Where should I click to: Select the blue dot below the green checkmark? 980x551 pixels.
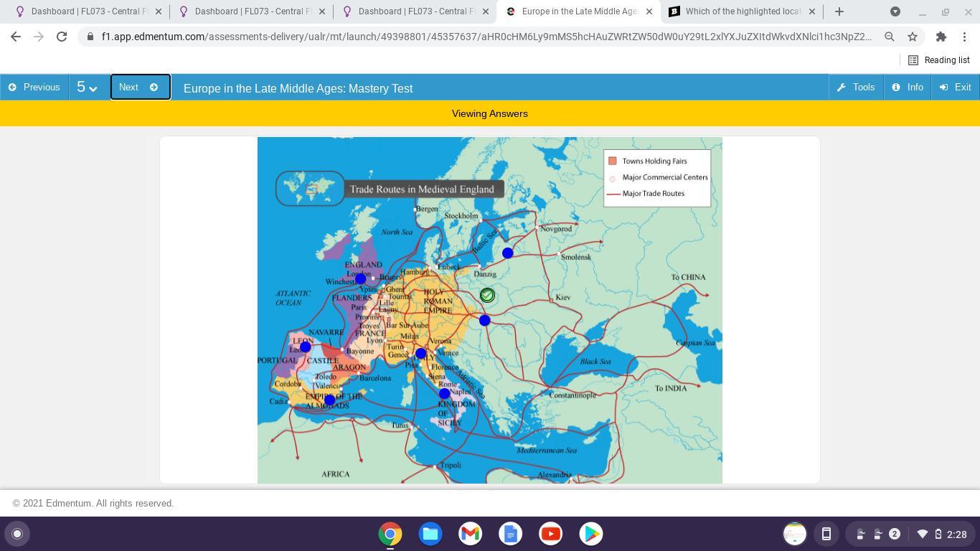point(485,321)
